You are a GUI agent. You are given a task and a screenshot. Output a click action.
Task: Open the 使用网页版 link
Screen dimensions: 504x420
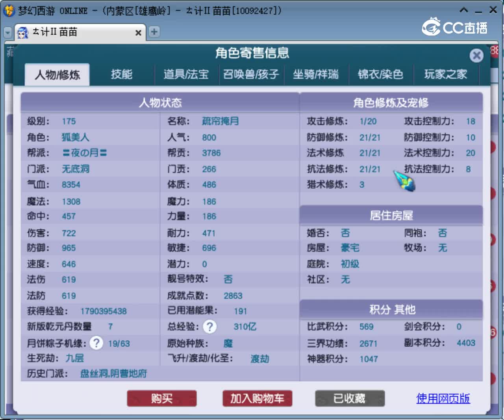click(443, 398)
